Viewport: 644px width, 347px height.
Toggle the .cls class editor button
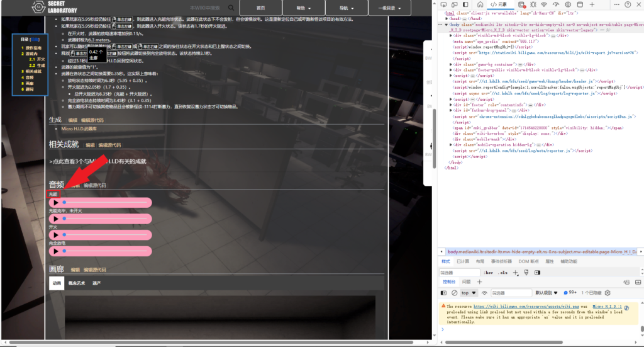(x=503, y=273)
